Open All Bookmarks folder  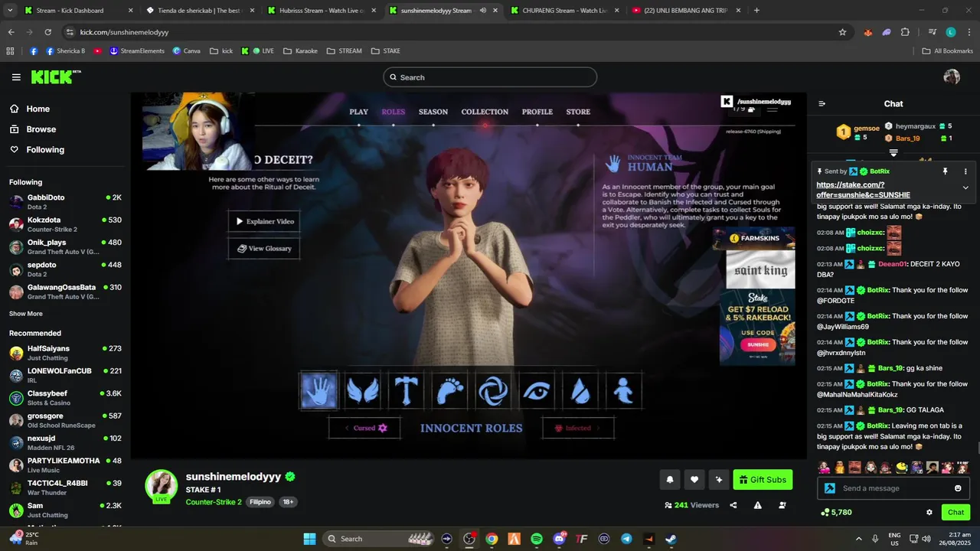[947, 51]
